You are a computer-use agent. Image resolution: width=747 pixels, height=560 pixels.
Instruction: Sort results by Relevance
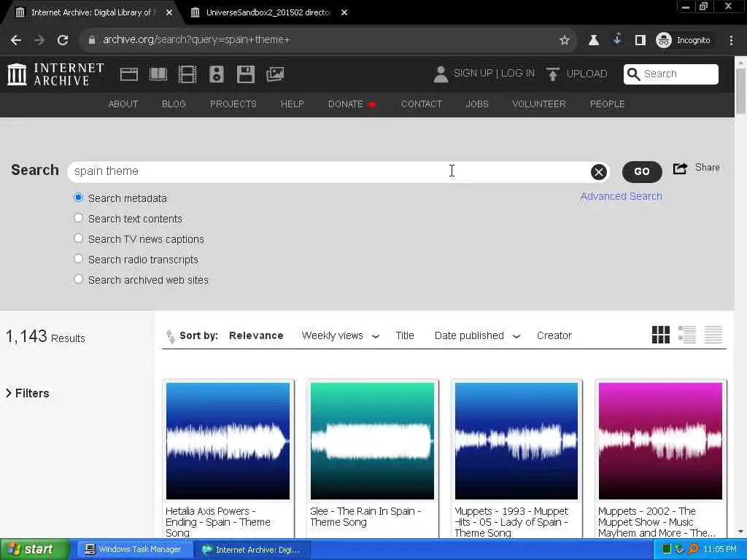click(256, 335)
